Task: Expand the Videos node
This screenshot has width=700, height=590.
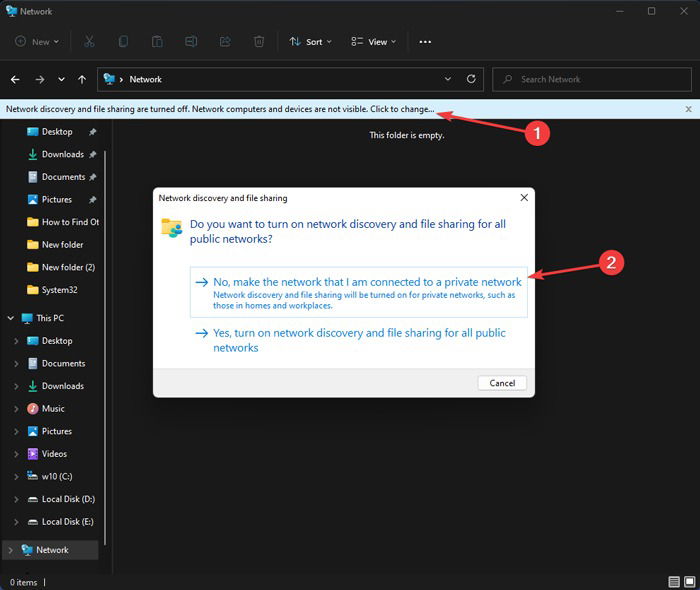Action: (x=16, y=454)
